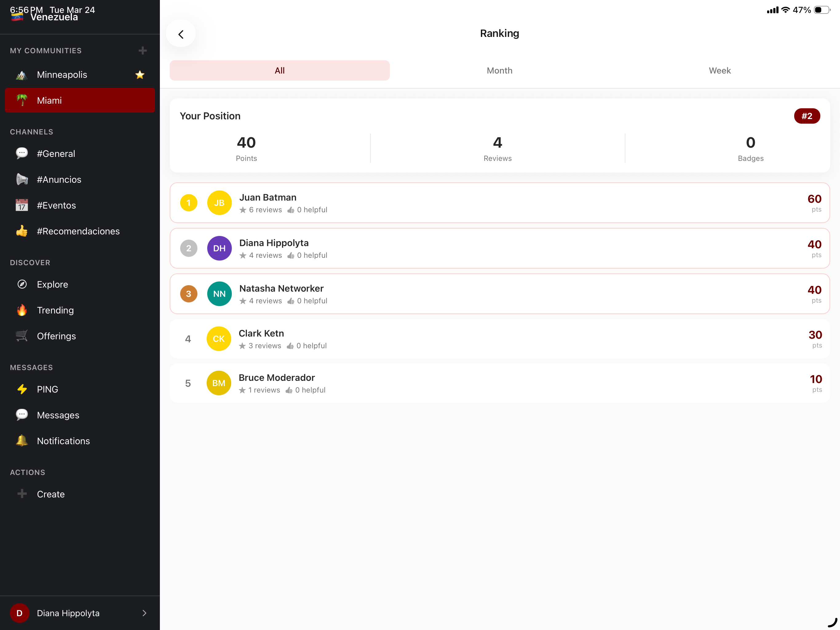Click the DH purple avatar

(x=219, y=248)
